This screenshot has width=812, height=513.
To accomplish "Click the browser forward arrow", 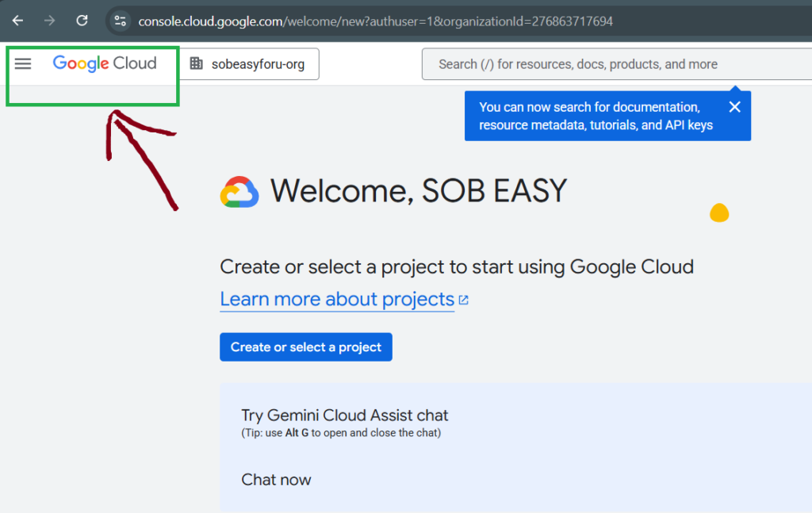I will pyautogui.click(x=50, y=21).
